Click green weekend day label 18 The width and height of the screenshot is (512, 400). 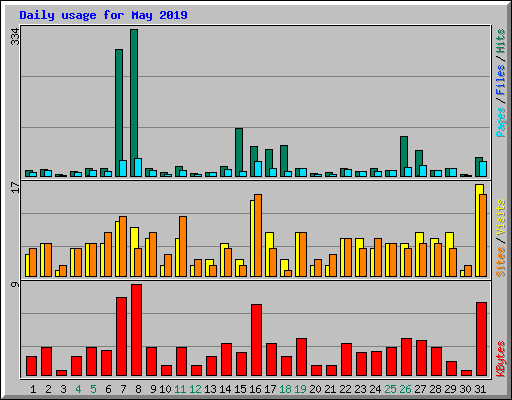click(285, 389)
